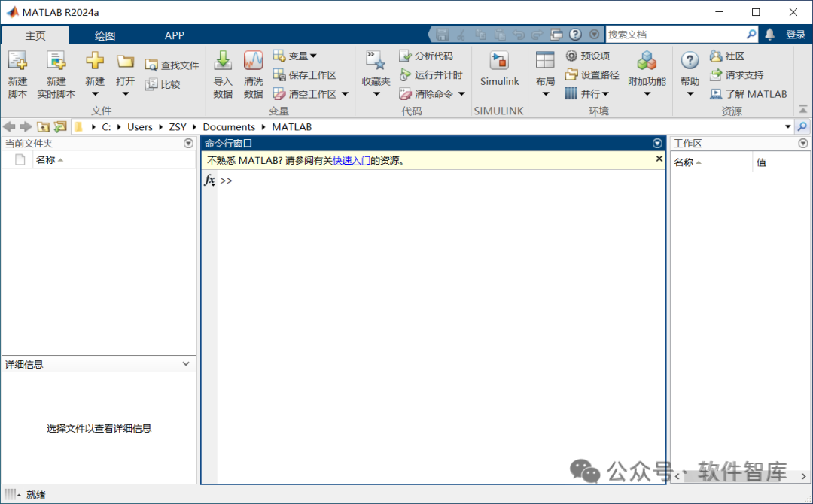Viewport: 813px width, 504px height.
Task: Switch to the APP tab
Action: tap(174, 35)
